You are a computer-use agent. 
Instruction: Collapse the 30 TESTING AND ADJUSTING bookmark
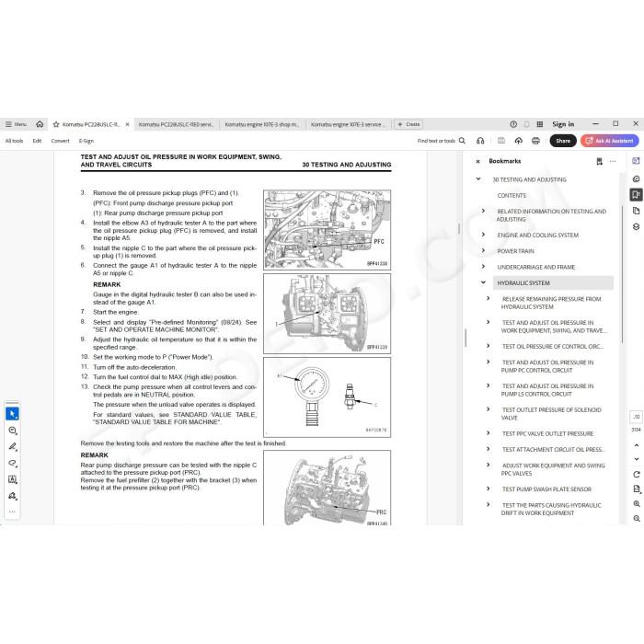pos(478,179)
